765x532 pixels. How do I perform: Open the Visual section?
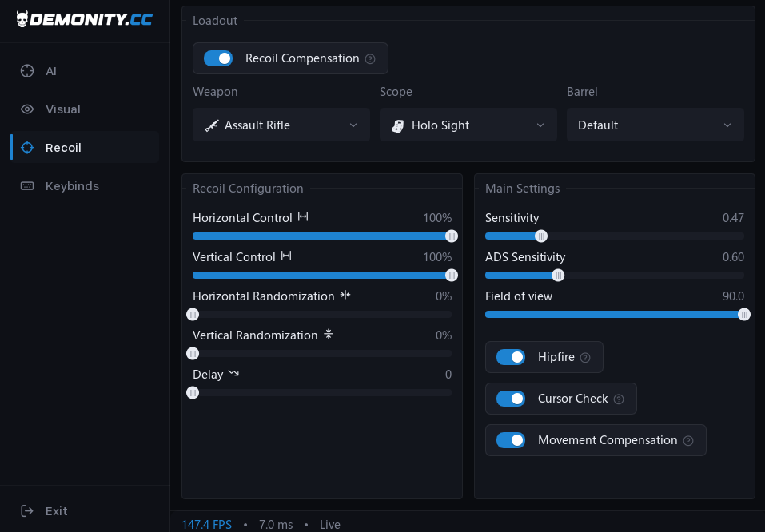pos(85,109)
